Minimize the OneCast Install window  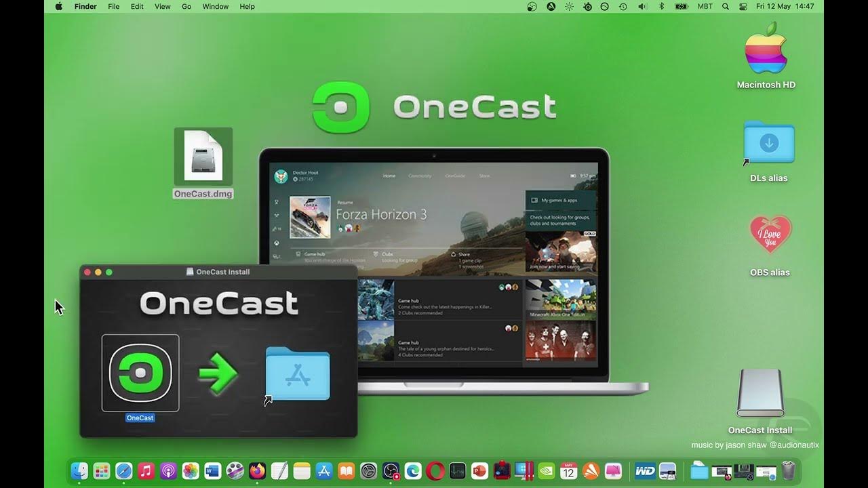pos(98,272)
